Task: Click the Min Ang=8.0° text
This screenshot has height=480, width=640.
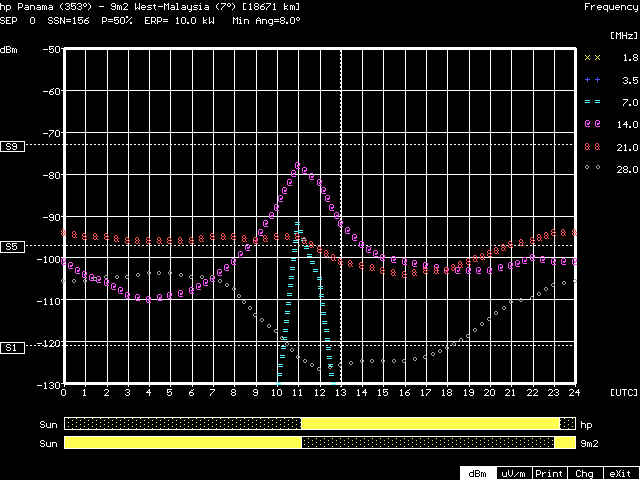Action: (267, 21)
